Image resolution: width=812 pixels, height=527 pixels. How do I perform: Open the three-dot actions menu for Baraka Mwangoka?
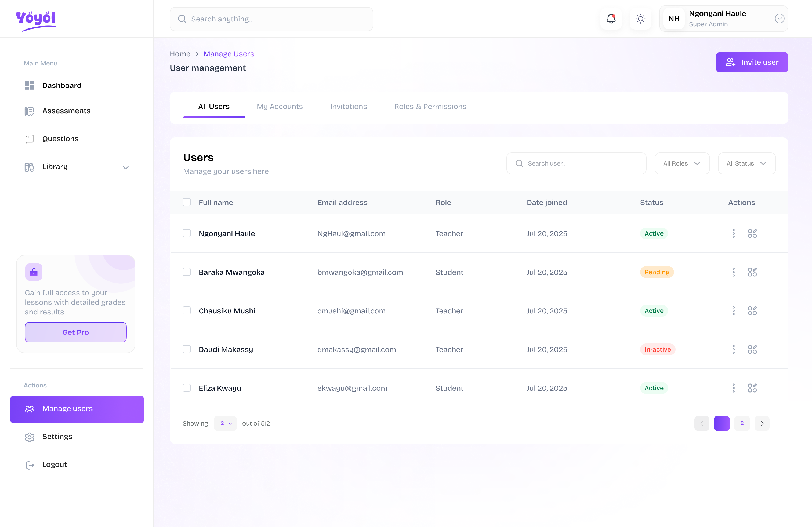[x=733, y=272]
